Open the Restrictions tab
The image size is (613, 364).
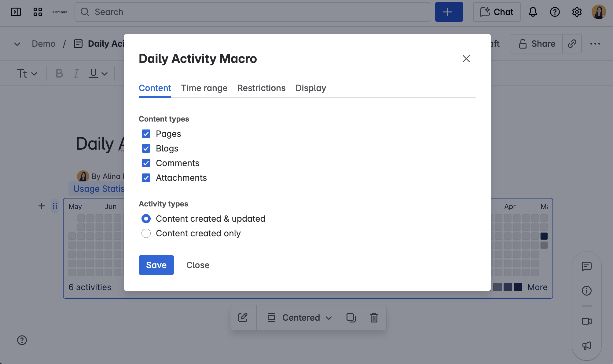261,88
